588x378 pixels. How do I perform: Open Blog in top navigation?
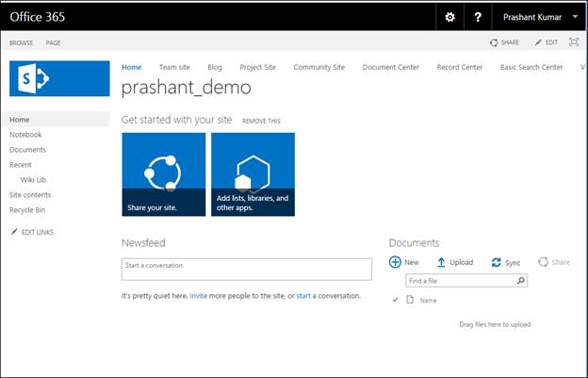click(x=215, y=67)
